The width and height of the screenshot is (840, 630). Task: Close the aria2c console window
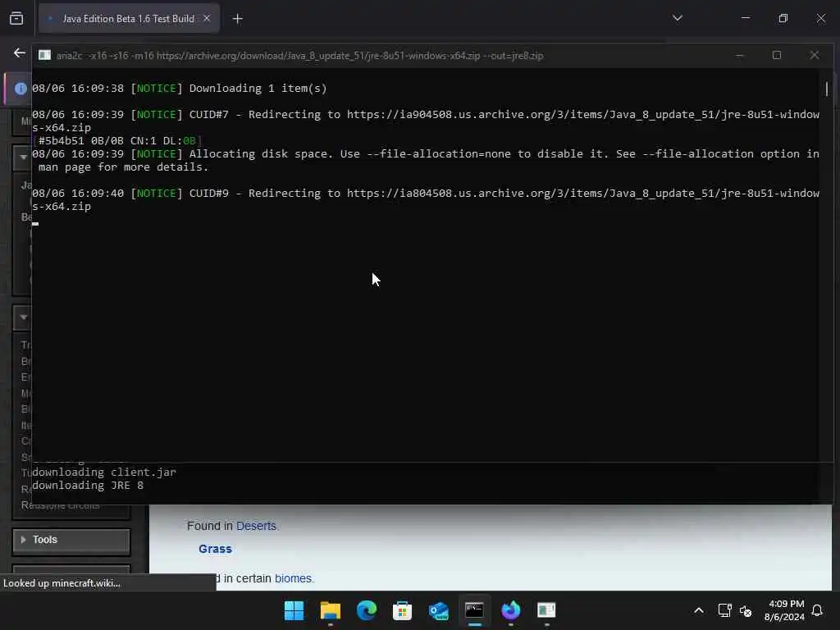[815, 55]
